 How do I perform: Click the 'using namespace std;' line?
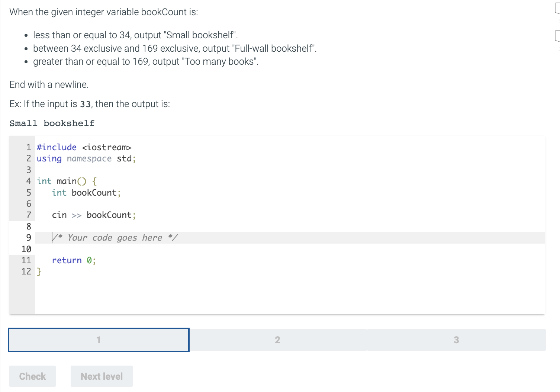tap(86, 159)
